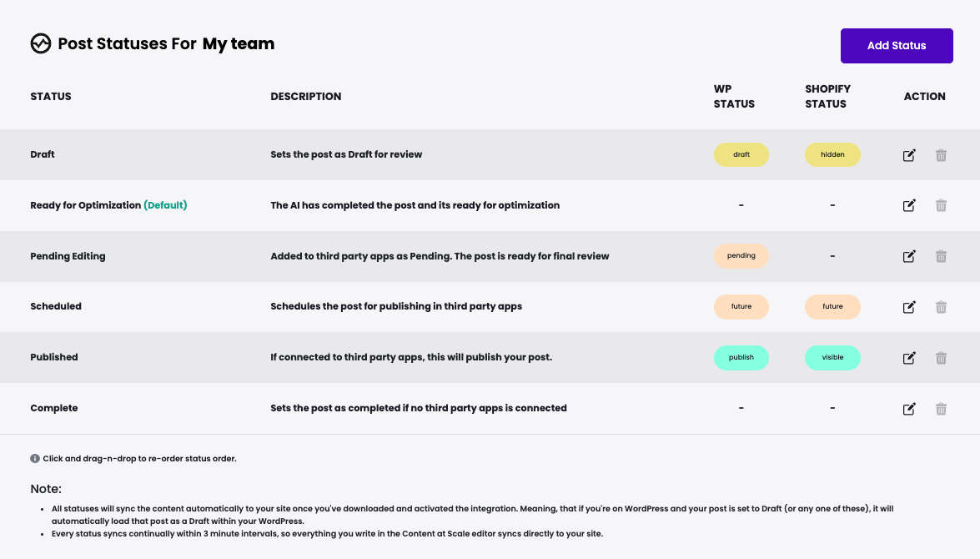Delete the Scheduled status
This screenshot has height=559, width=980.
941,307
